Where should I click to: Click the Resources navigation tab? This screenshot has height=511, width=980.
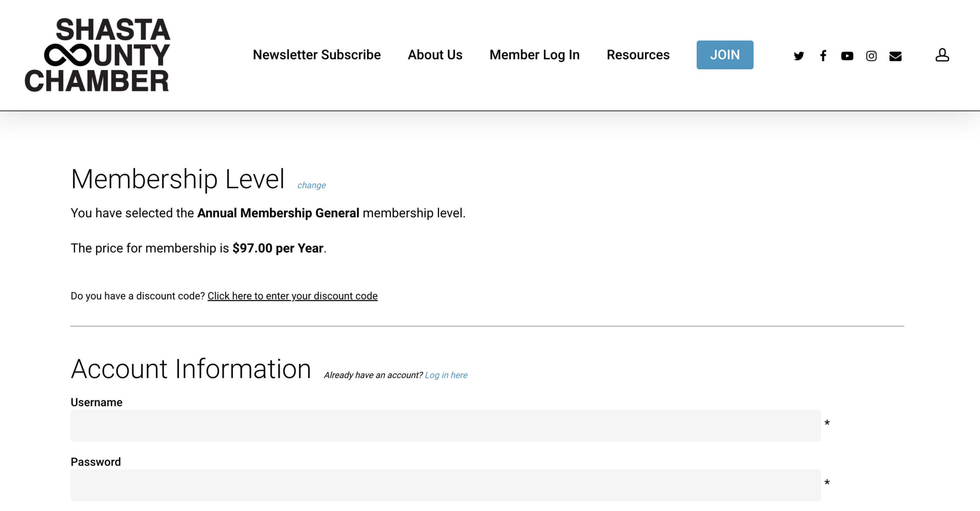point(638,54)
